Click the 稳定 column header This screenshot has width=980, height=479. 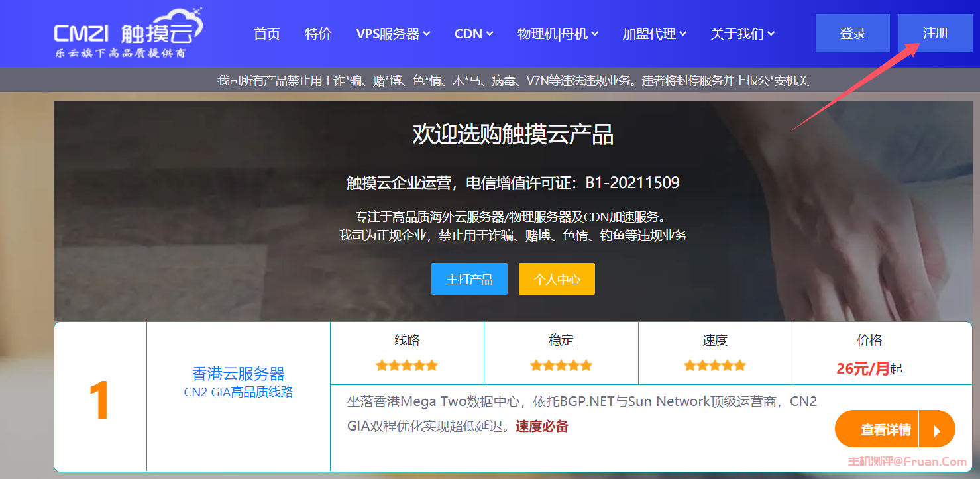[561, 341]
